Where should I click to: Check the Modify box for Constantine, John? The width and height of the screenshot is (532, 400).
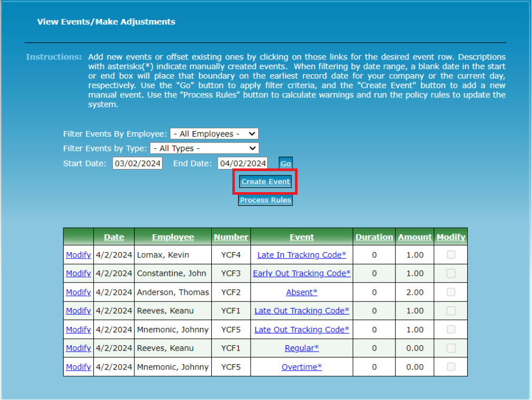451,273
